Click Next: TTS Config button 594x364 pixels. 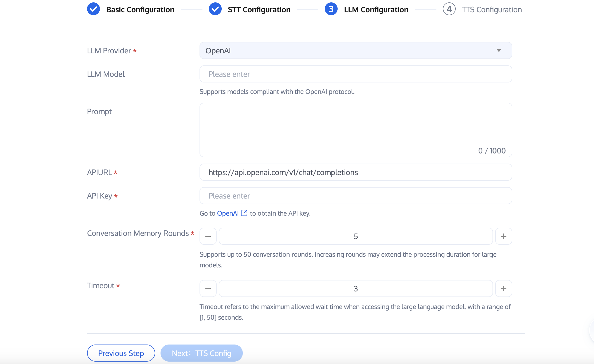click(201, 353)
